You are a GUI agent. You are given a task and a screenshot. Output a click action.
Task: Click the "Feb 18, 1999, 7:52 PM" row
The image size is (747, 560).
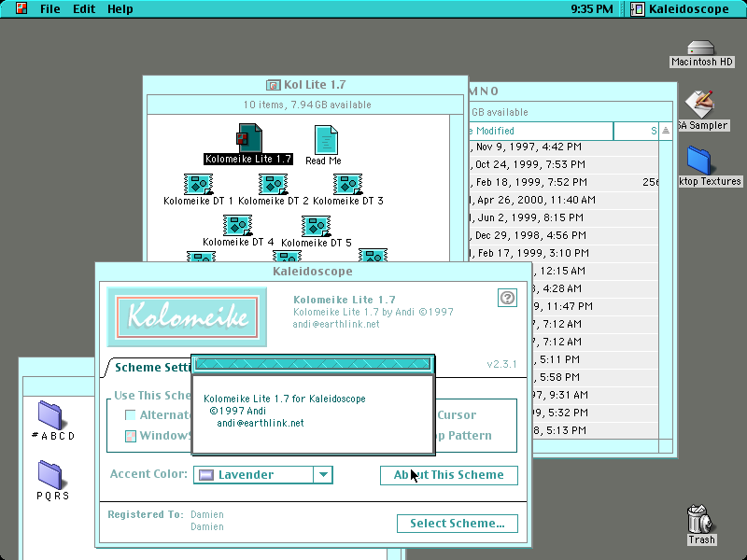(x=564, y=182)
